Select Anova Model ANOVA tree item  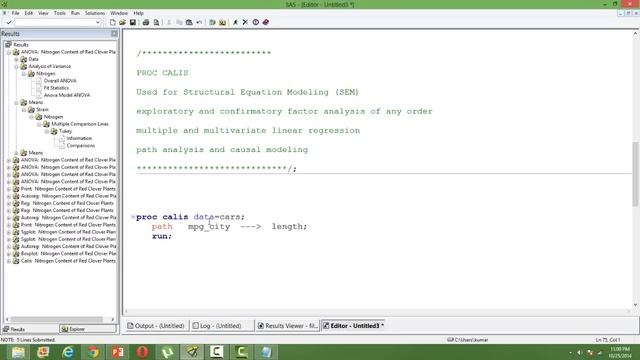[67, 95]
